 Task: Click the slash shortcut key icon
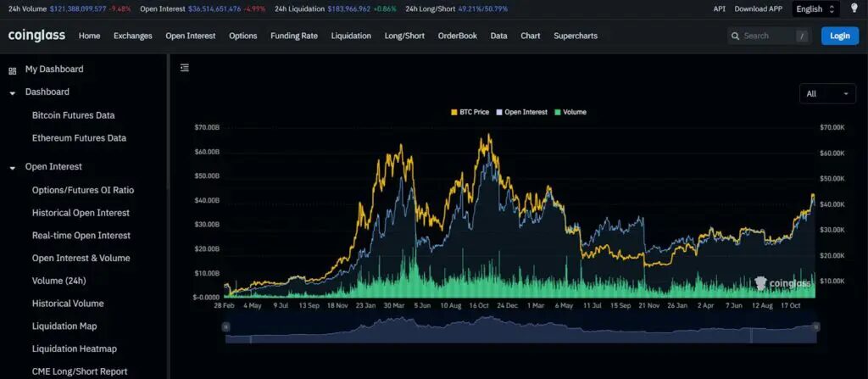pyautogui.click(x=802, y=36)
